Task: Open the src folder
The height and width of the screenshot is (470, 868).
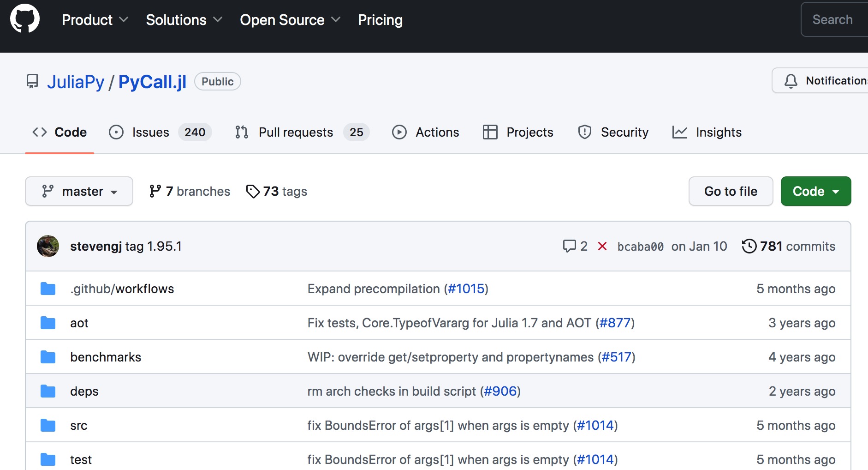Action: coord(78,426)
